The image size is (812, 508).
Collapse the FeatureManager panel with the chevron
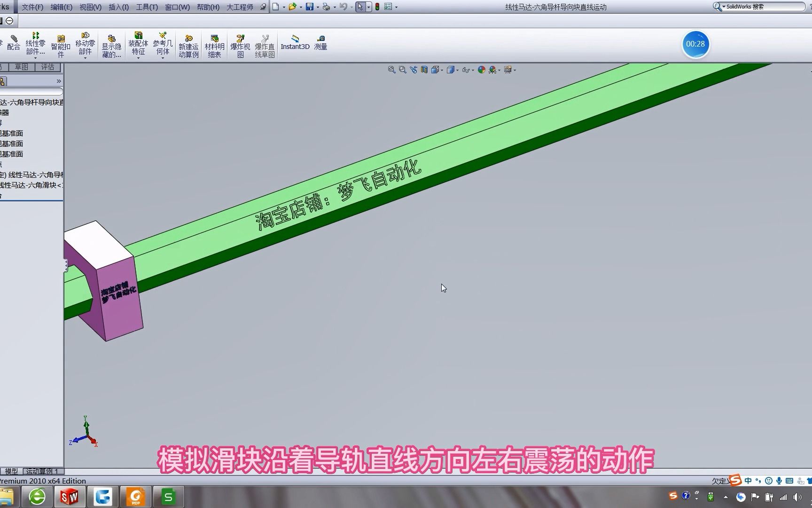click(x=59, y=80)
